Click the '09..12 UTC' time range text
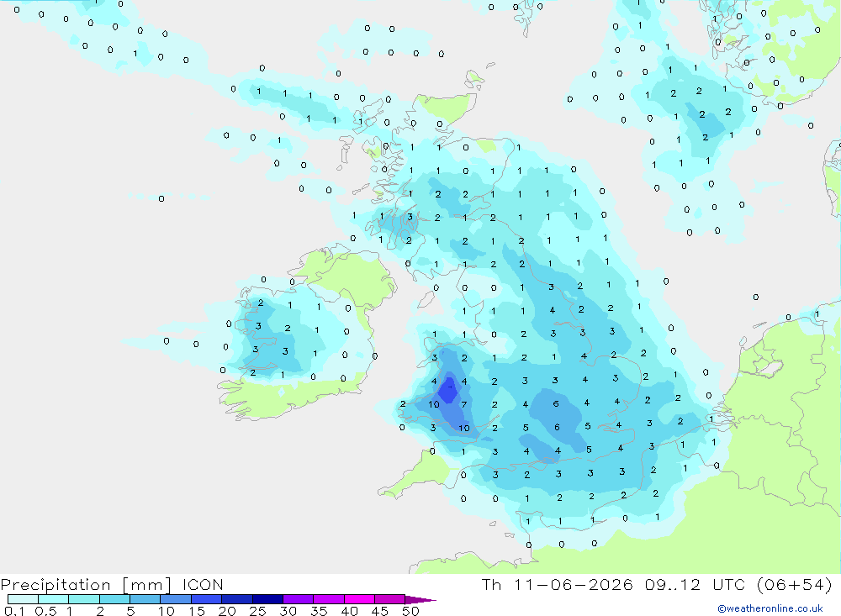The width and height of the screenshot is (841, 616). click(694, 584)
